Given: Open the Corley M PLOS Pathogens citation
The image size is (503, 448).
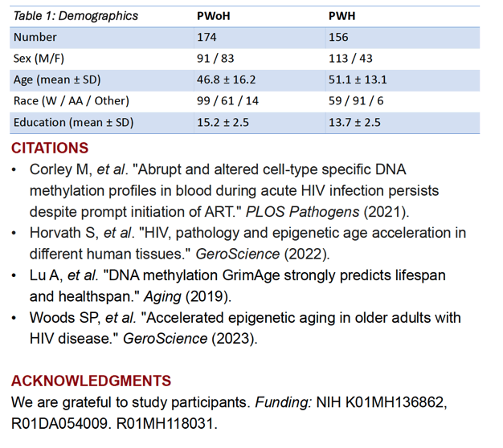Looking at the screenshot, I should 234,190.
